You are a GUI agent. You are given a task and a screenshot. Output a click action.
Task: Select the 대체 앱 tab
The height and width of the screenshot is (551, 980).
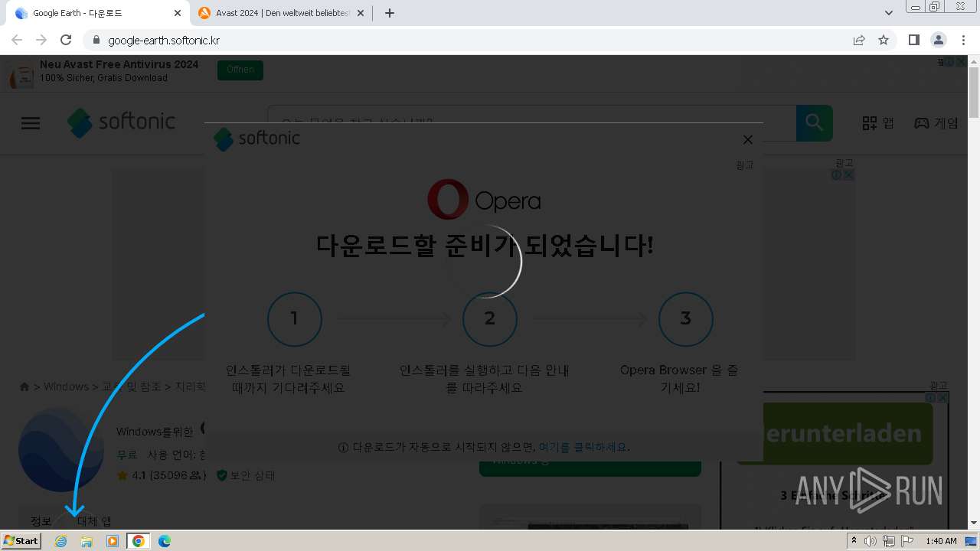coord(94,521)
